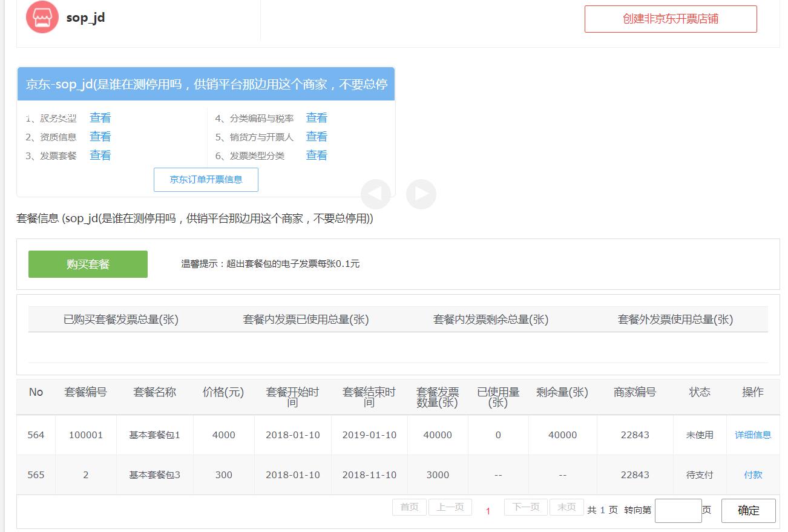Select page number 1 in pagination
788x532 pixels.
(x=488, y=511)
